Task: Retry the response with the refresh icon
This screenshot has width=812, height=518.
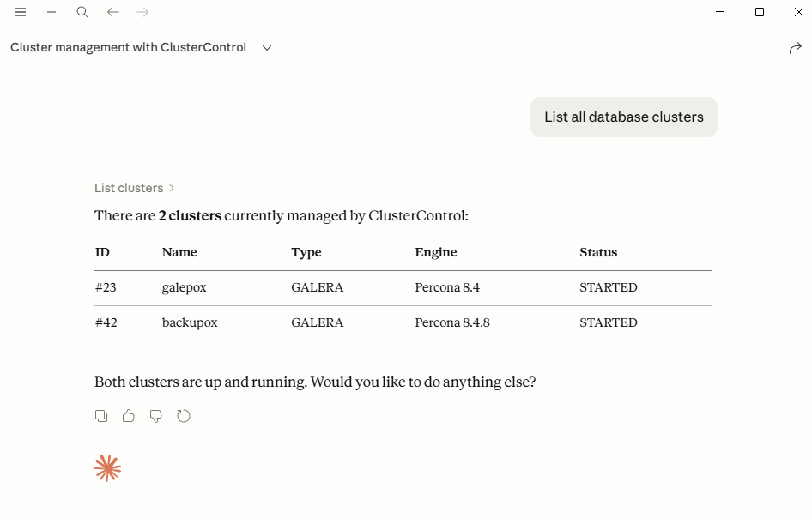Action: click(184, 416)
